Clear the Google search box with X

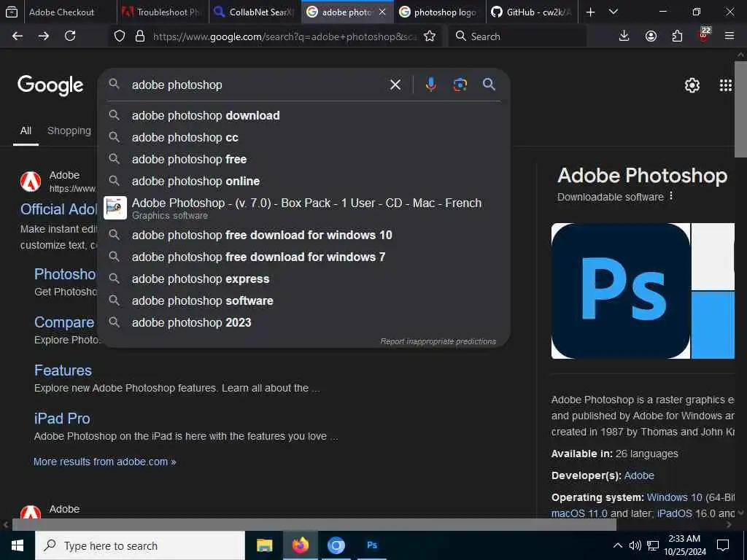point(395,85)
